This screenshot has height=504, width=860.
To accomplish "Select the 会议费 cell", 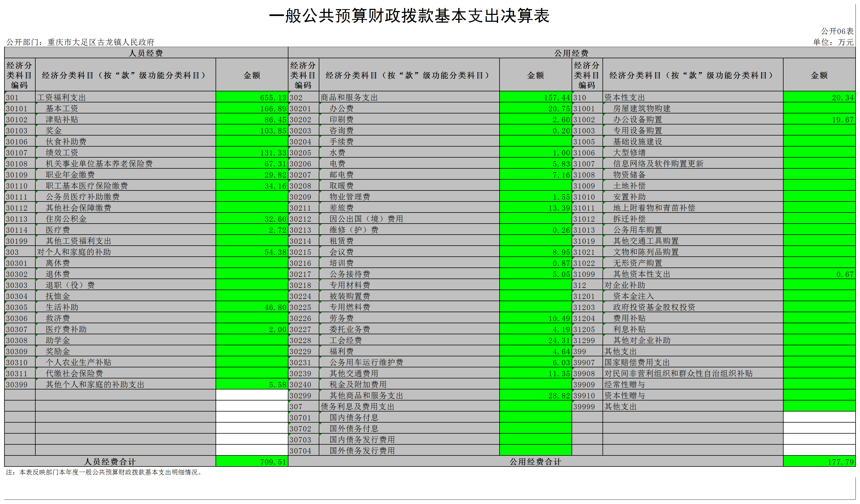I will pyautogui.click(x=409, y=252).
